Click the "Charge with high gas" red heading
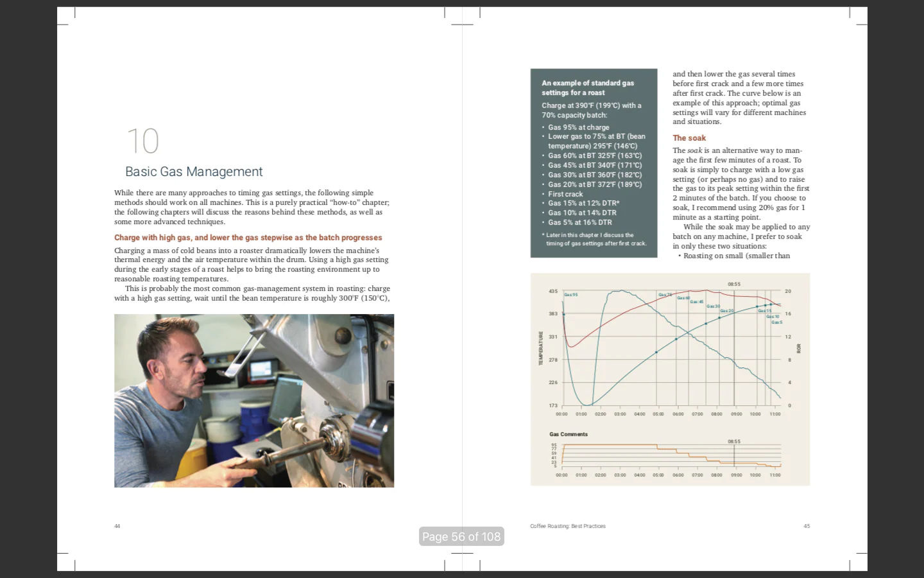 (248, 238)
